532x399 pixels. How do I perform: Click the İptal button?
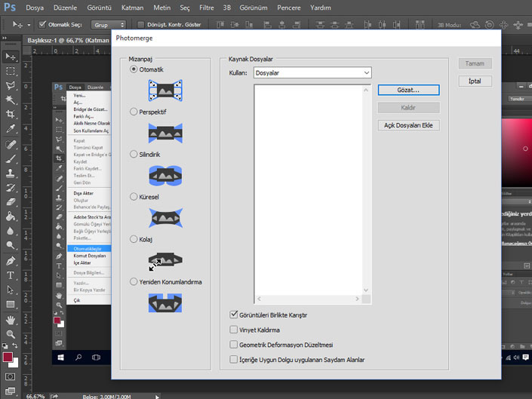[x=475, y=81]
